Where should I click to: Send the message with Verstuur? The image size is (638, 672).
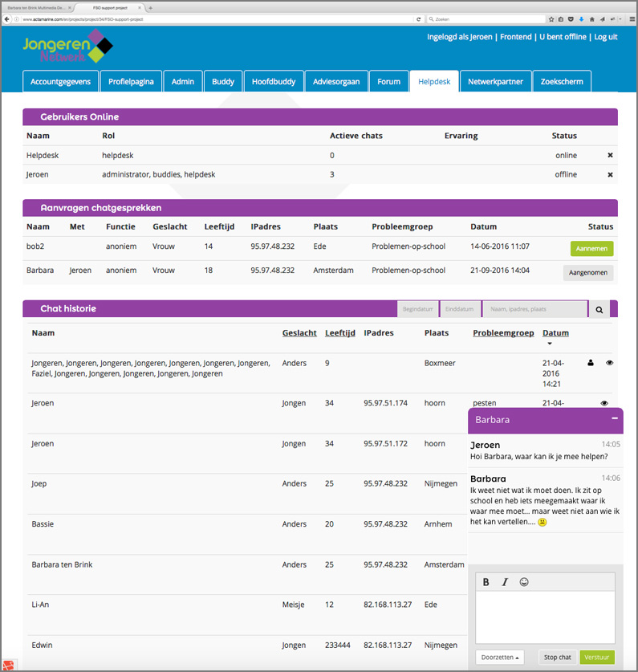pos(596,657)
